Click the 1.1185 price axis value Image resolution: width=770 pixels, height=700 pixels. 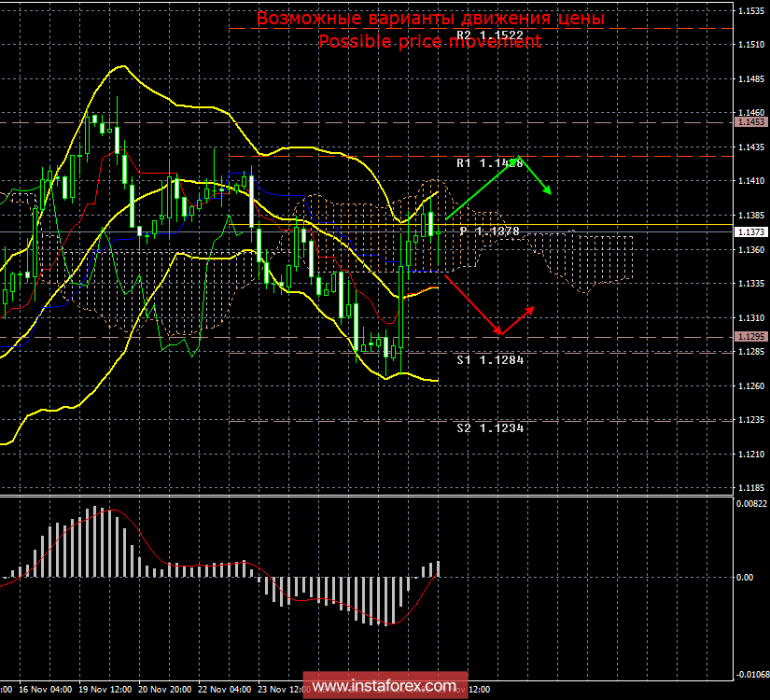pos(751,488)
